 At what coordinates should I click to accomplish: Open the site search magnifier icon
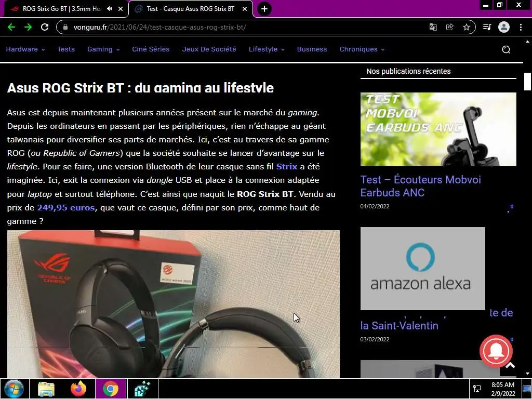(x=506, y=49)
